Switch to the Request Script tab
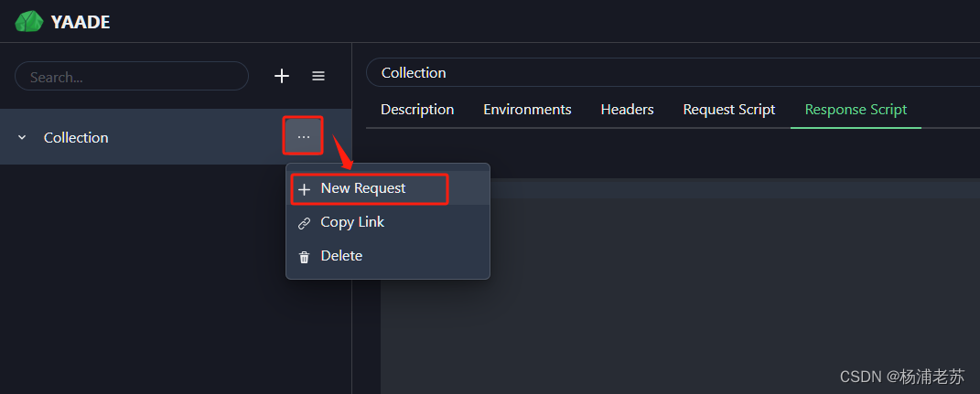The width and height of the screenshot is (980, 394). 729,110
